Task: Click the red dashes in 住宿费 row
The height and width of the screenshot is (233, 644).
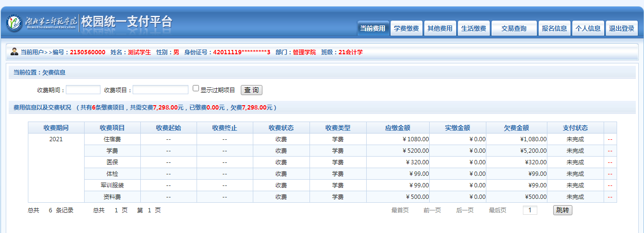Action: point(610,139)
